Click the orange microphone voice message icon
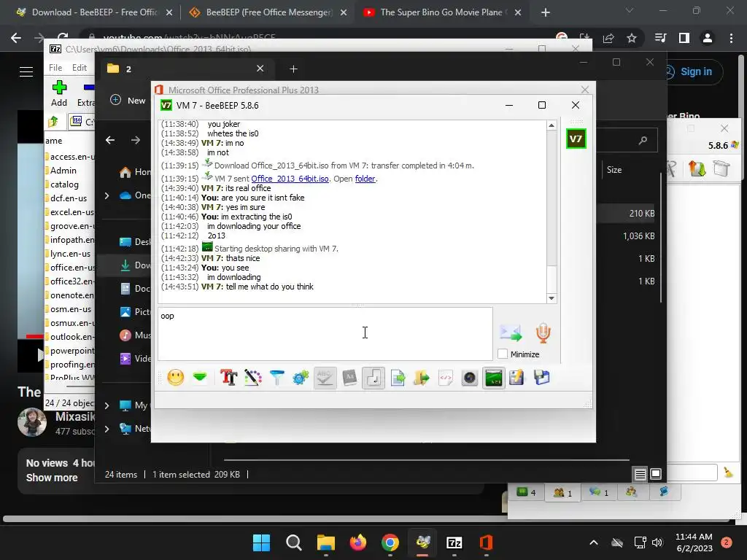 click(543, 332)
